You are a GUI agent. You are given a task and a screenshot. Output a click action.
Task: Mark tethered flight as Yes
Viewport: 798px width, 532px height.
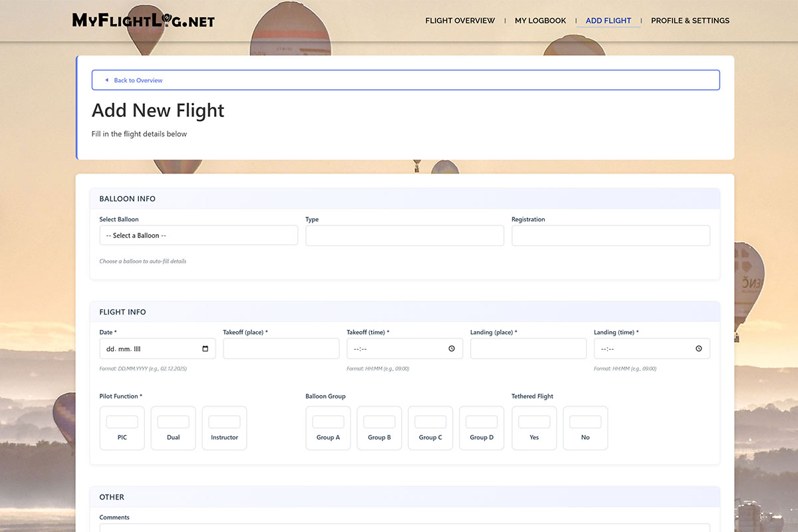534,428
